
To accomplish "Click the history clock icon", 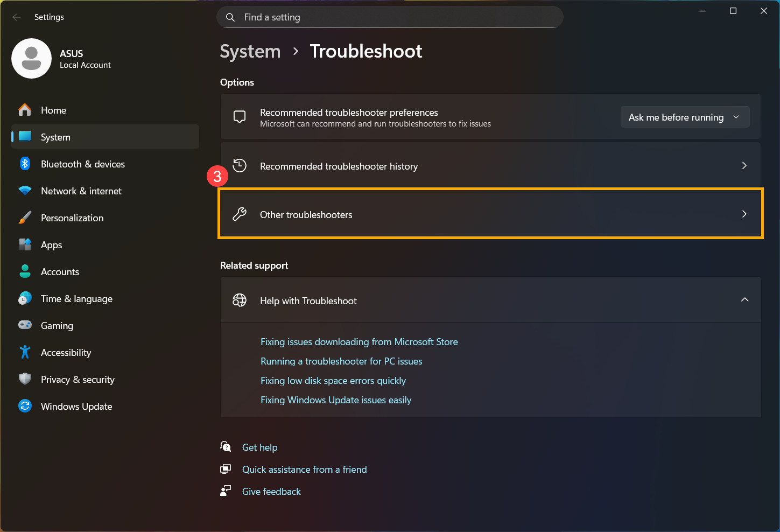I will pyautogui.click(x=240, y=165).
